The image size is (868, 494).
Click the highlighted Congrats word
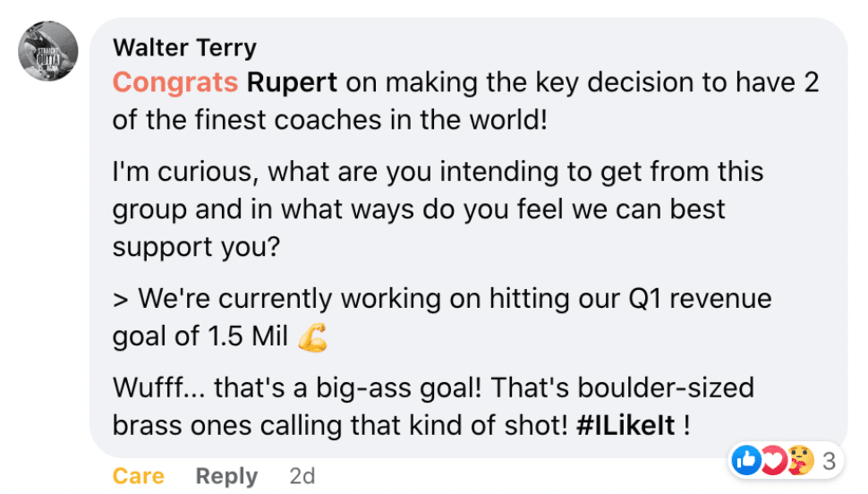click(175, 82)
